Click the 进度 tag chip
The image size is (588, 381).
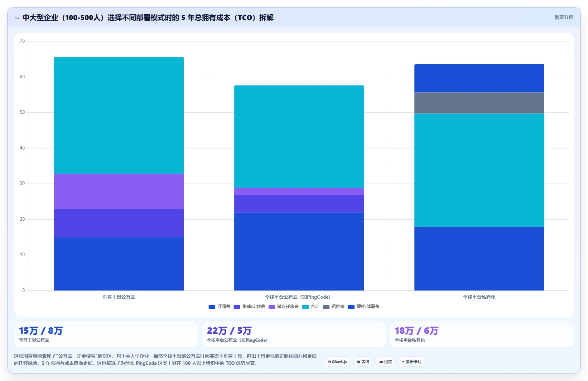coord(386,362)
